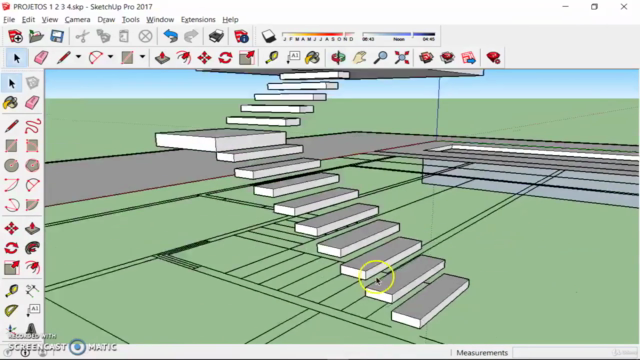Select the Pan hand tool
Screen dimensions: 640x360
point(359,58)
